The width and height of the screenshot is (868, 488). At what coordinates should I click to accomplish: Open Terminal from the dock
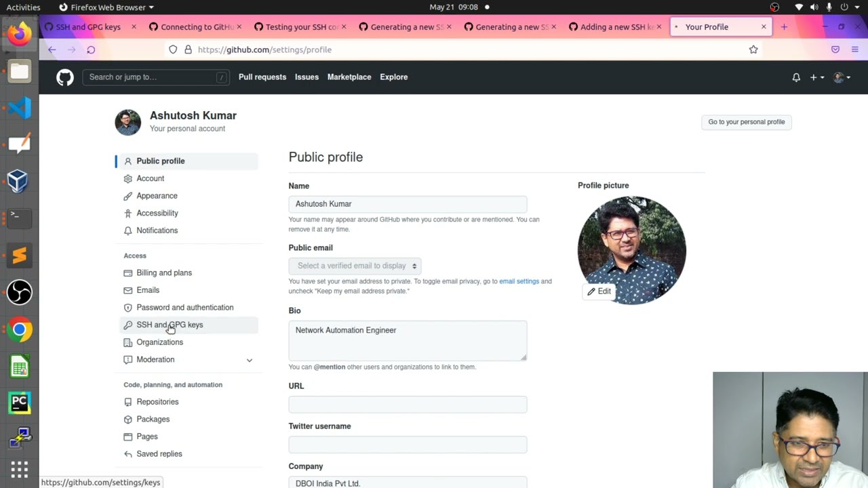pos(19,218)
